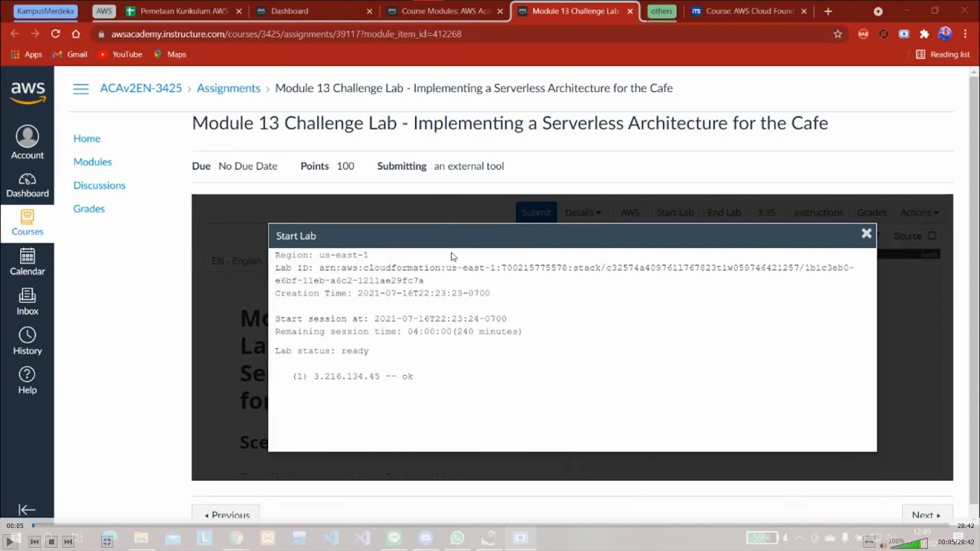Switch to Course Modules browser tab
This screenshot has height=551, width=980.
(446, 11)
